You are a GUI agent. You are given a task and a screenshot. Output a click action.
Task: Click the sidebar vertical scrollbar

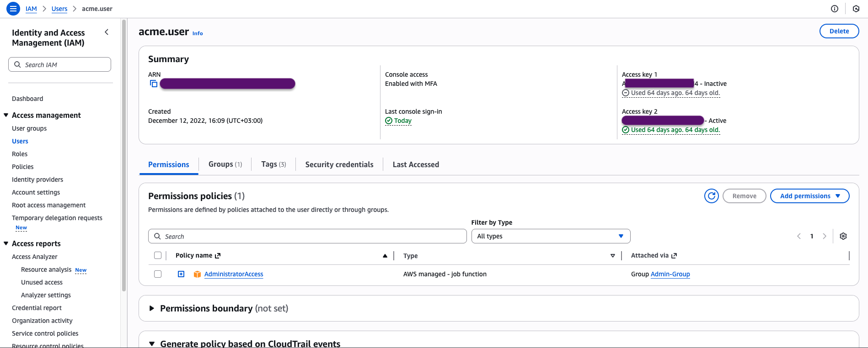tap(124, 155)
